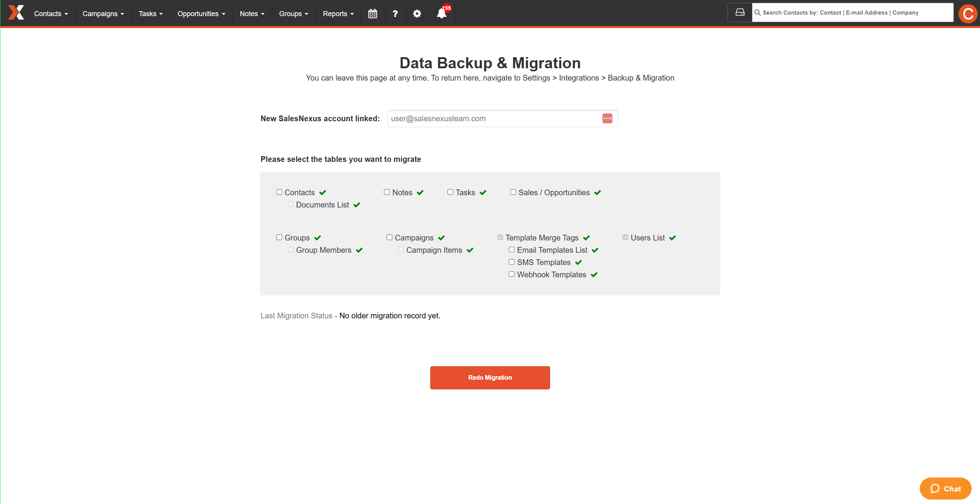This screenshot has width=980, height=504.
Task: Expand the Reports dropdown menu
Action: coord(338,14)
